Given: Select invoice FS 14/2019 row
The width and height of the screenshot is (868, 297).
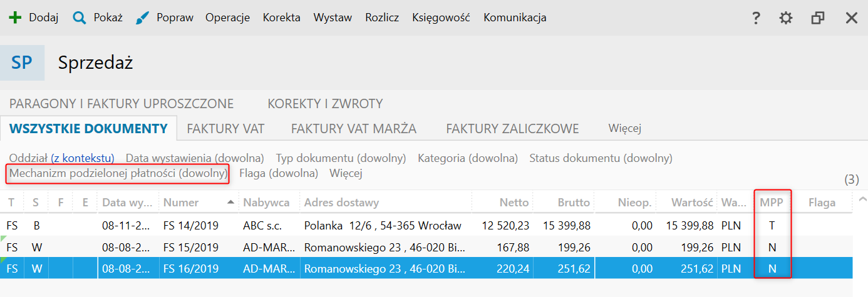Looking at the screenshot, I should point(426,226).
